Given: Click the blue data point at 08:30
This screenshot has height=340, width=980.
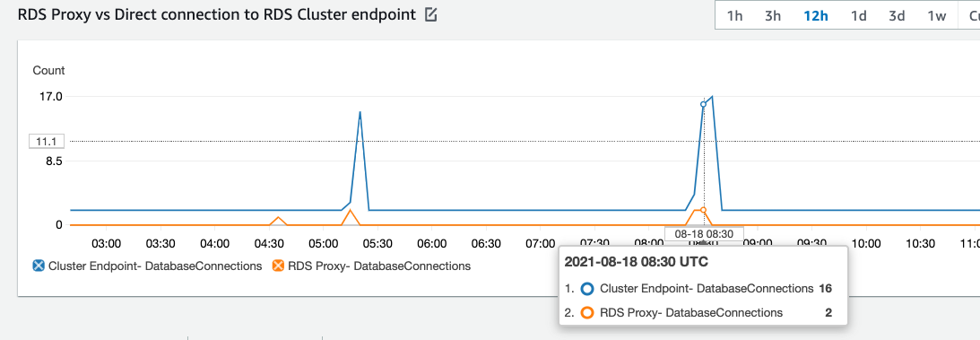Looking at the screenshot, I should tap(704, 104).
